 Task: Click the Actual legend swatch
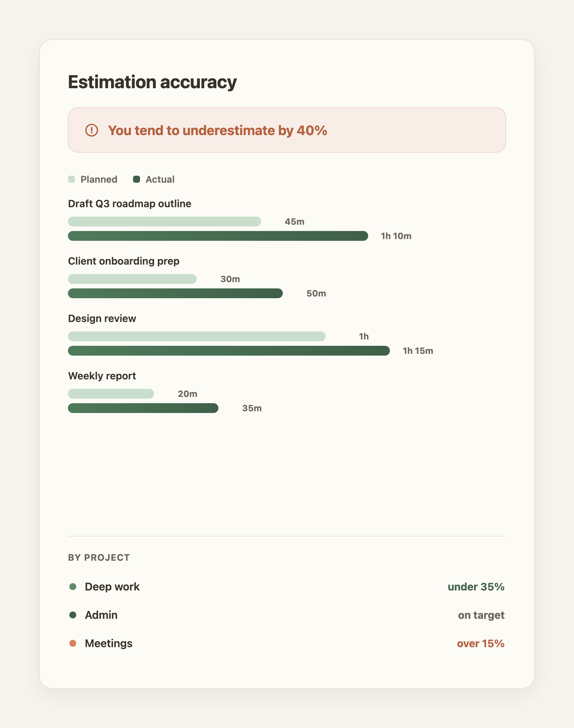pos(136,179)
